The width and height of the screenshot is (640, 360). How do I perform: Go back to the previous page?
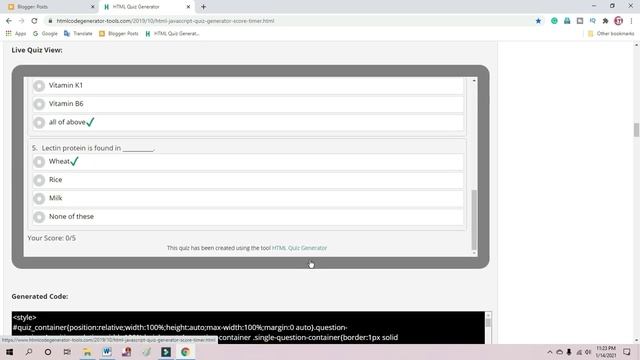tap(9, 21)
